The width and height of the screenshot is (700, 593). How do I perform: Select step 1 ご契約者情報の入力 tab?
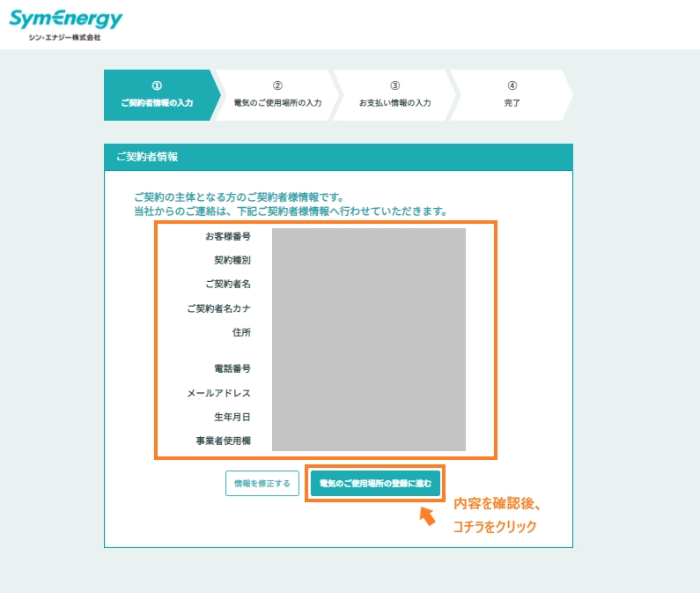tap(157, 95)
